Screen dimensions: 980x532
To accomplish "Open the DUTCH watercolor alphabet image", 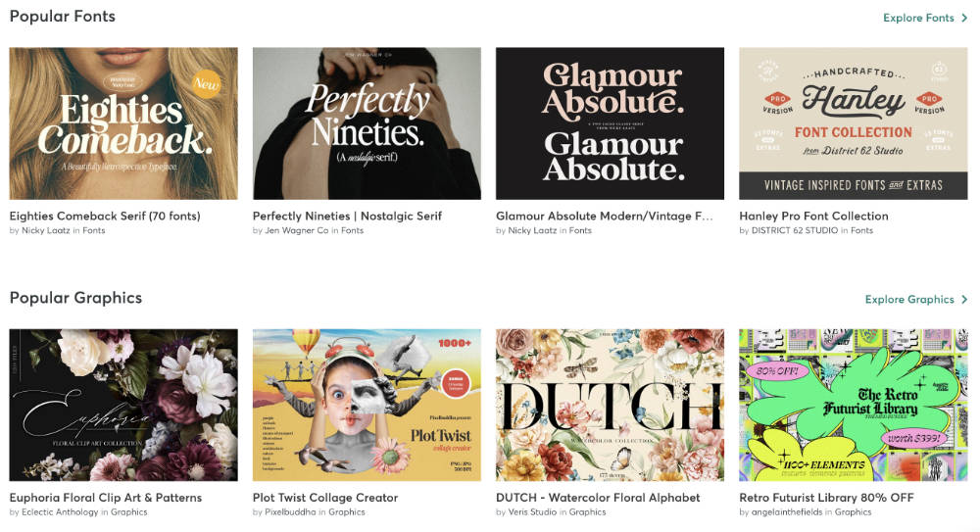I will tap(610, 405).
